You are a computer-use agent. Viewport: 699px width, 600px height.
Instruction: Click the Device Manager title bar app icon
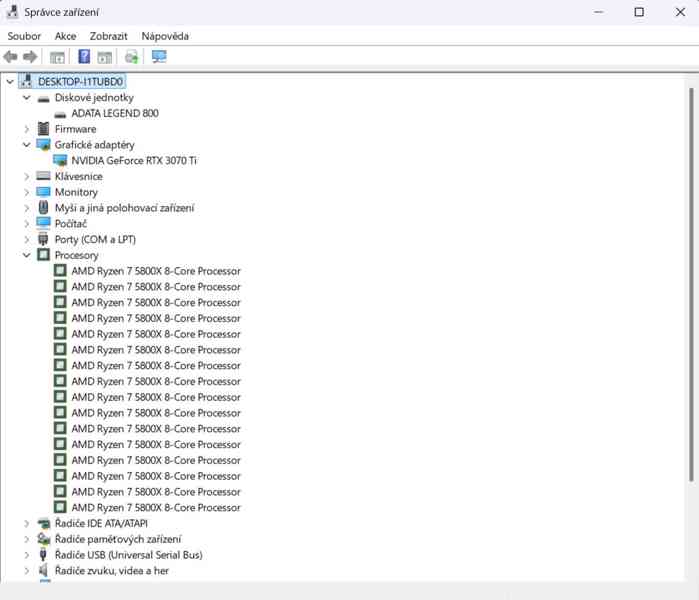point(12,12)
